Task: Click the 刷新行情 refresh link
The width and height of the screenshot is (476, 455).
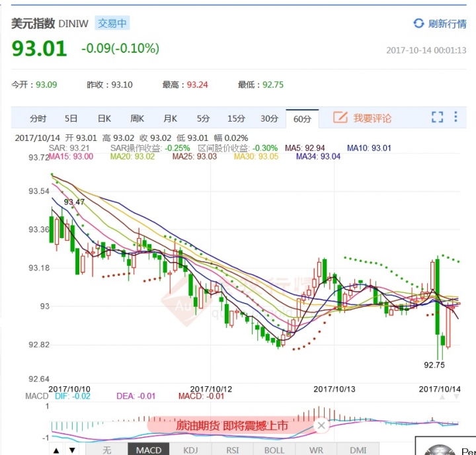Action: point(447,24)
